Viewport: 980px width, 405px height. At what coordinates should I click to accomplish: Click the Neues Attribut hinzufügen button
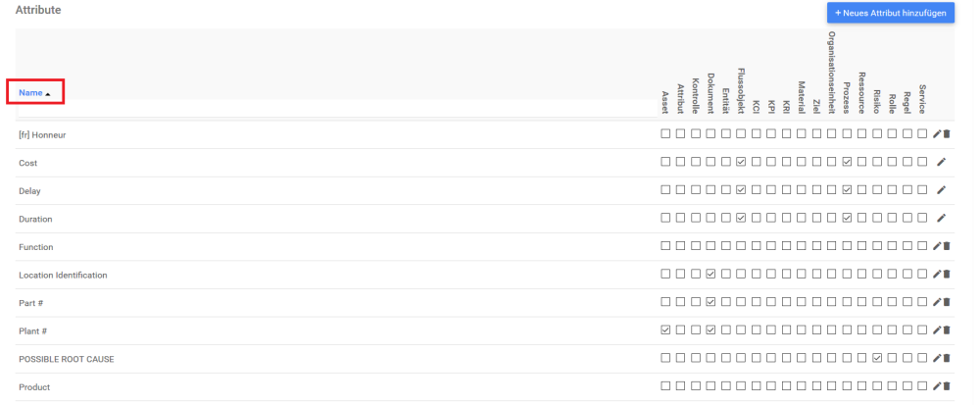[x=890, y=14]
